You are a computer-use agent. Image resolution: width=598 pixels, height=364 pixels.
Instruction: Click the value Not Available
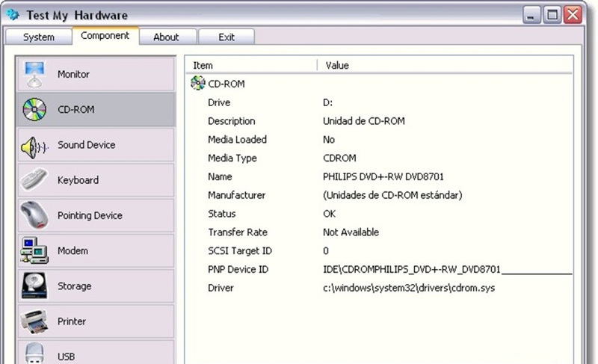point(351,232)
